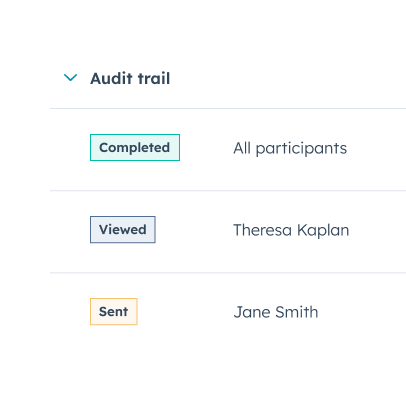This screenshot has height=406, width=406.
Task: Click the All participants text
Action: click(290, 148)
